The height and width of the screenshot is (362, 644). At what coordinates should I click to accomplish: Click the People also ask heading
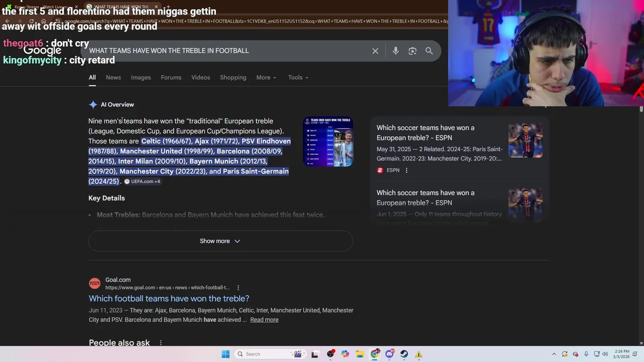pos(119,343)
